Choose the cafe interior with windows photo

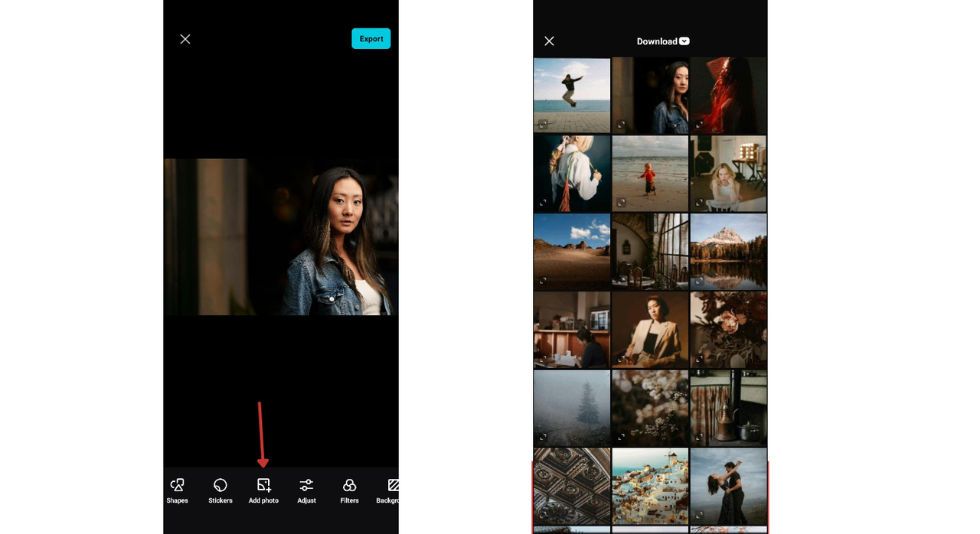tap(650, 252)
